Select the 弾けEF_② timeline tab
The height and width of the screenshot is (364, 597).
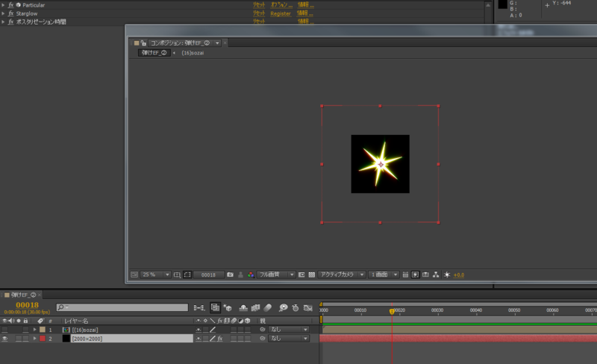(23, 295)
